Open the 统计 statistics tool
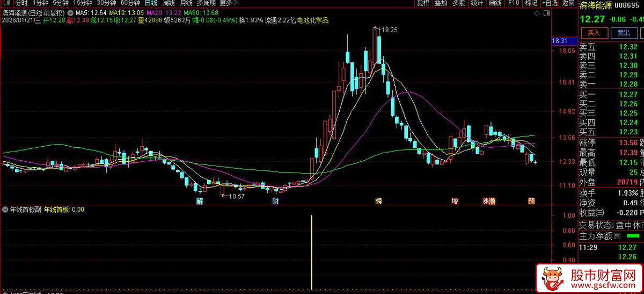The width and height of the screenshot is (644, 294). (477, 3)
